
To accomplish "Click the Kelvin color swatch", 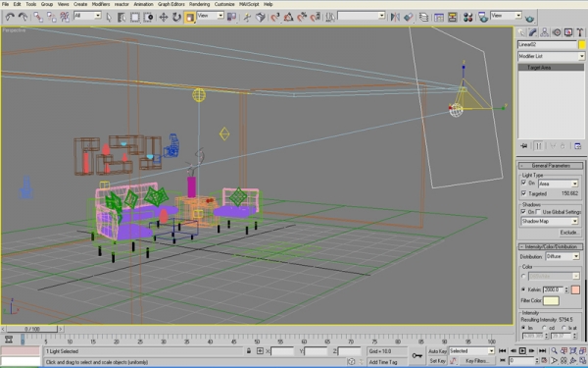I will [575, 289].
